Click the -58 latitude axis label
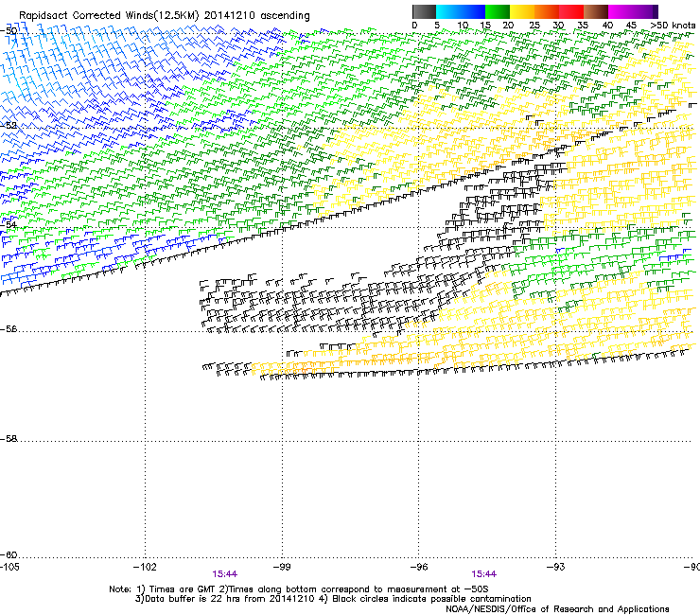Viewport: 700px width, 615px height. [x=9, y=439]
